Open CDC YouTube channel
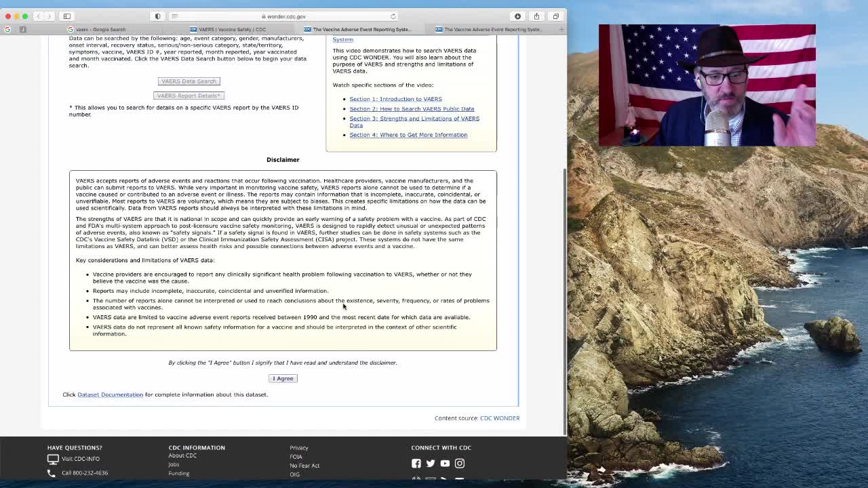 pyautogui.click(x=445, y=464)
